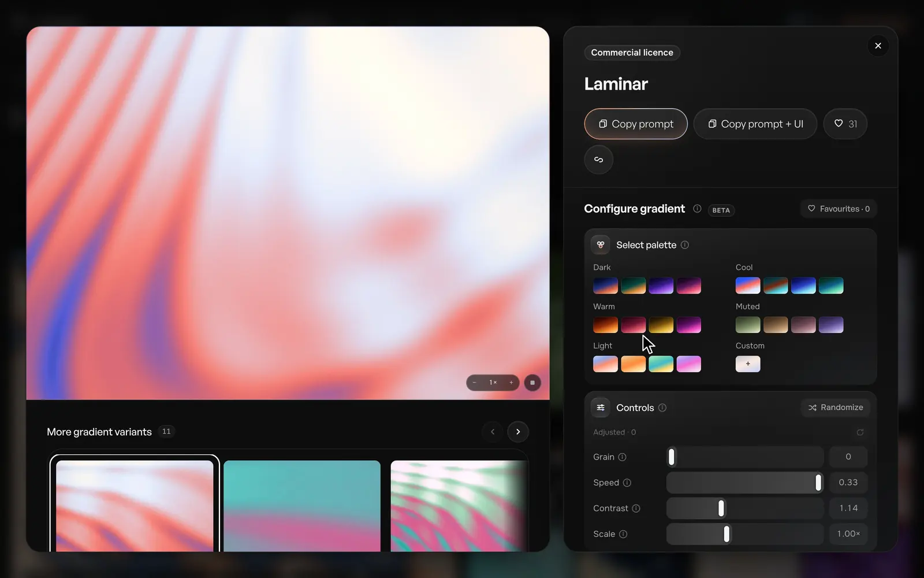This screenshot has height=578, width=924.
Task: Click the Grain slider track
Action: (745, 457)
